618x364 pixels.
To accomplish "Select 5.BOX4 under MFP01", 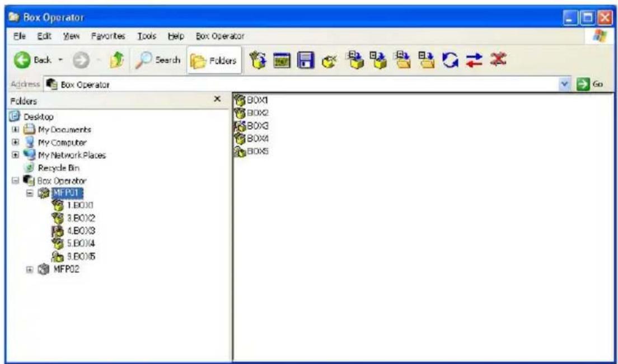I will pyautogui.click(x=81, y=243).
